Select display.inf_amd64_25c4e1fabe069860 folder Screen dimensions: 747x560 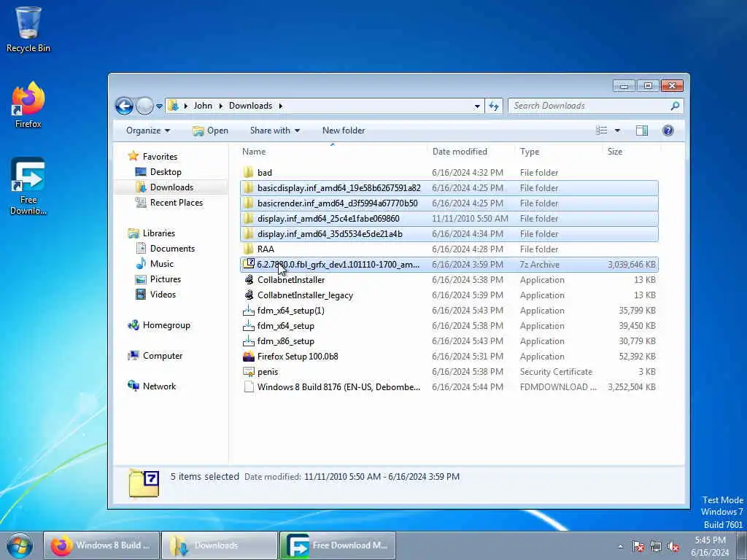449,219
